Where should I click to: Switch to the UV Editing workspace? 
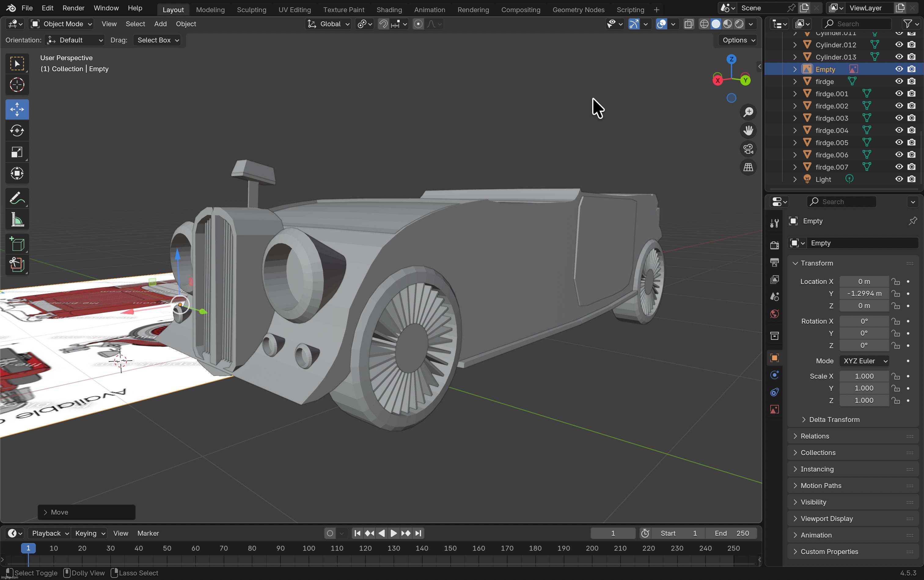tap(294, 9)
